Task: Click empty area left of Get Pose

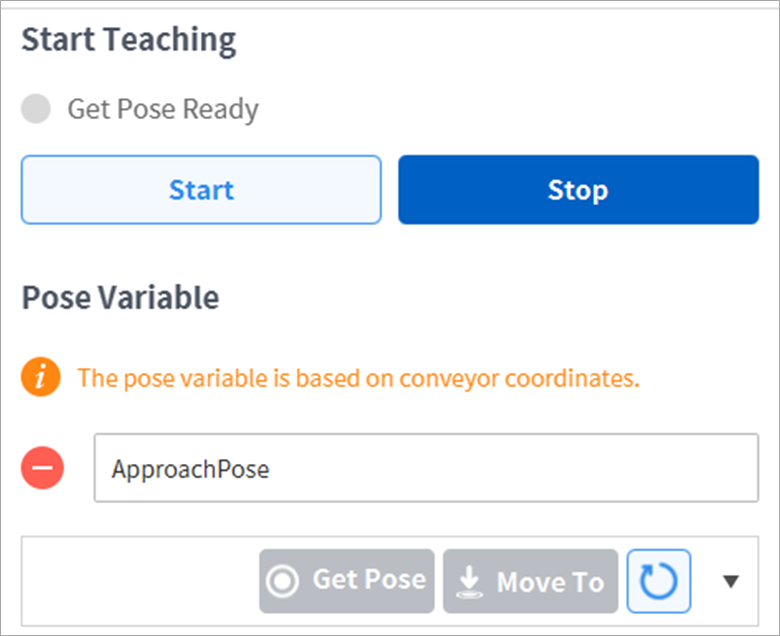Action: click(140, 581)
